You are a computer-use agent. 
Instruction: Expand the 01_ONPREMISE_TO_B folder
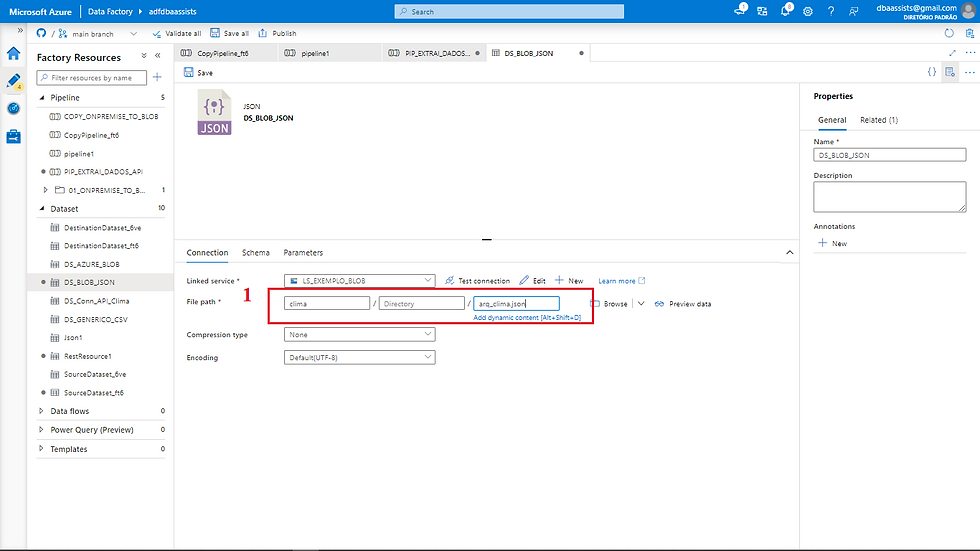[46, 190]
